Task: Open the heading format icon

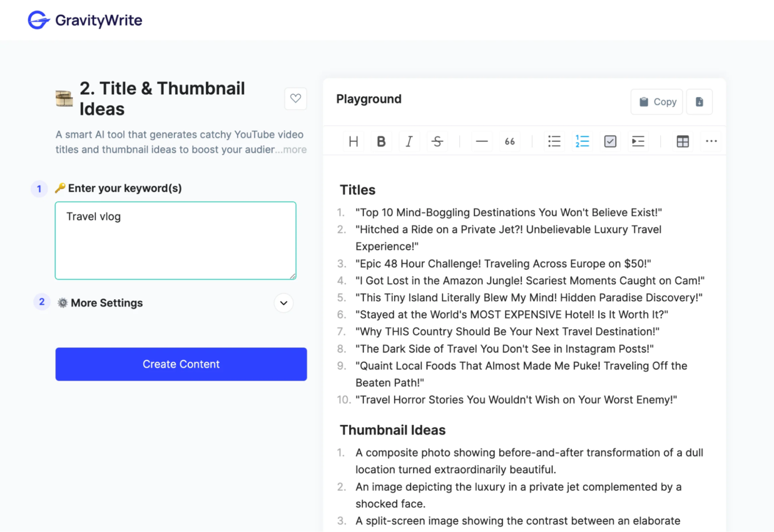Action: (x=353, y=141)
